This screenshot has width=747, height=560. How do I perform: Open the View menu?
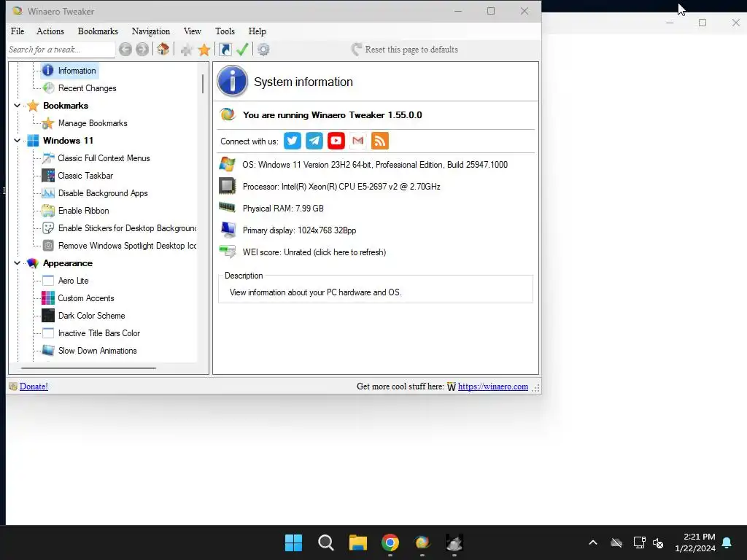[x=193, y=31]
